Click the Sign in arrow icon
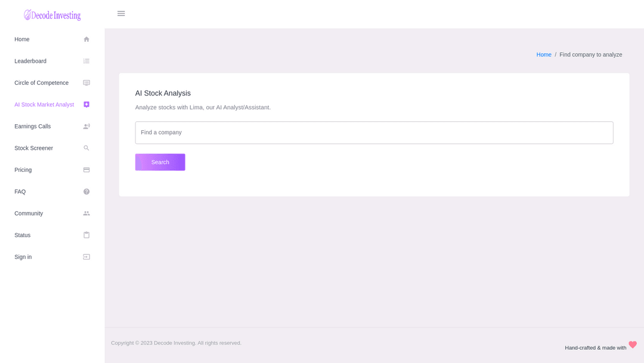This screenshot has width=644, height=363. point(86,257)
